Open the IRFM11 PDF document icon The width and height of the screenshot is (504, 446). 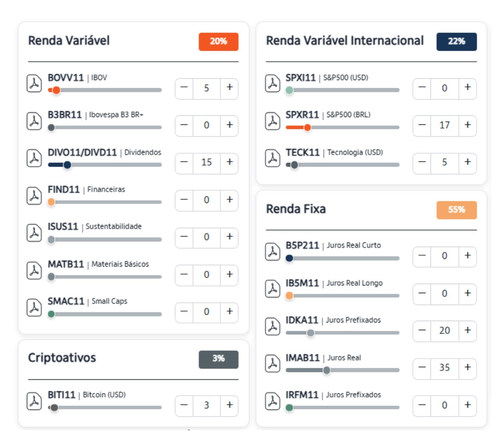pyautogui.click(x=273, y=401)
